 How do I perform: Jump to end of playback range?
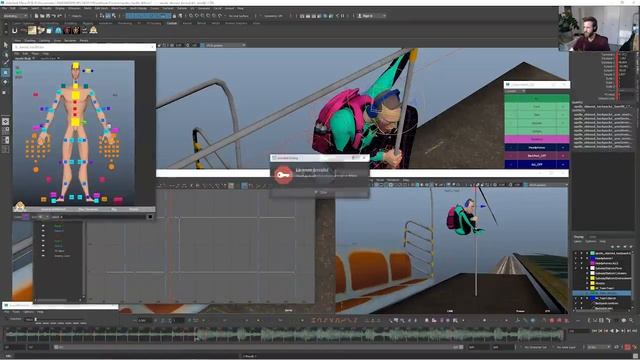click(x=634, y=331)
